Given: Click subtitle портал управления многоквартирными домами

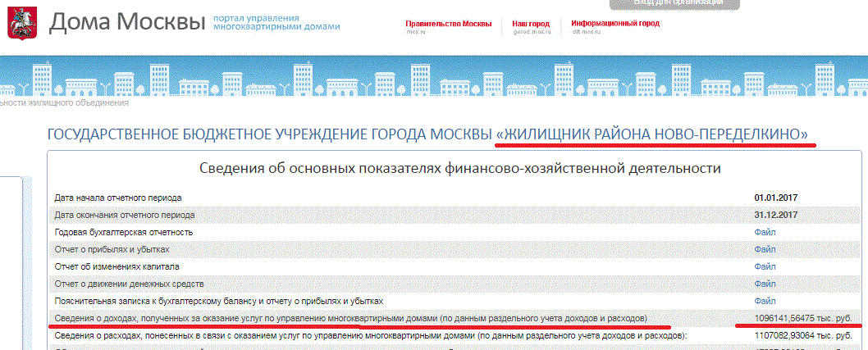Looking at the screenshot, I should tap(276, 22).
